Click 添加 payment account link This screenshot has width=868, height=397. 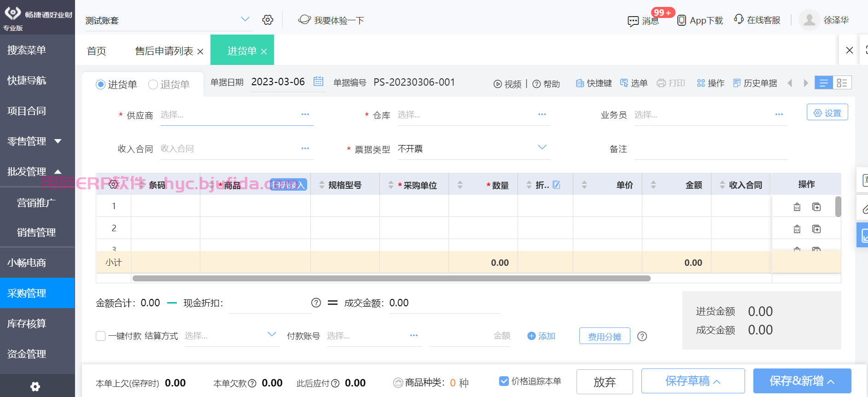[x=541, y=336]
